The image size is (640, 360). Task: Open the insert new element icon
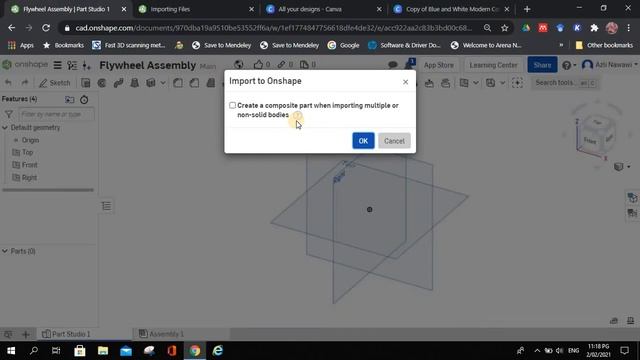(x=87, y=65)
